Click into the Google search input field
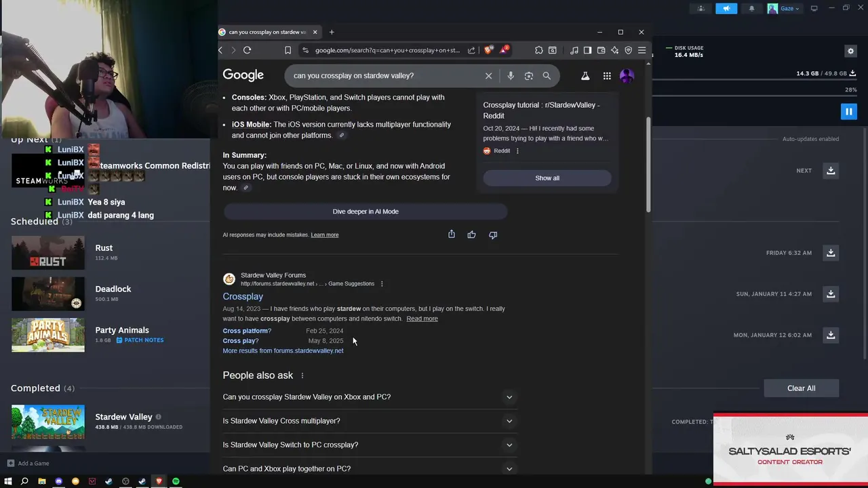The width and height of the screenshot is (868, 488). 387,76
